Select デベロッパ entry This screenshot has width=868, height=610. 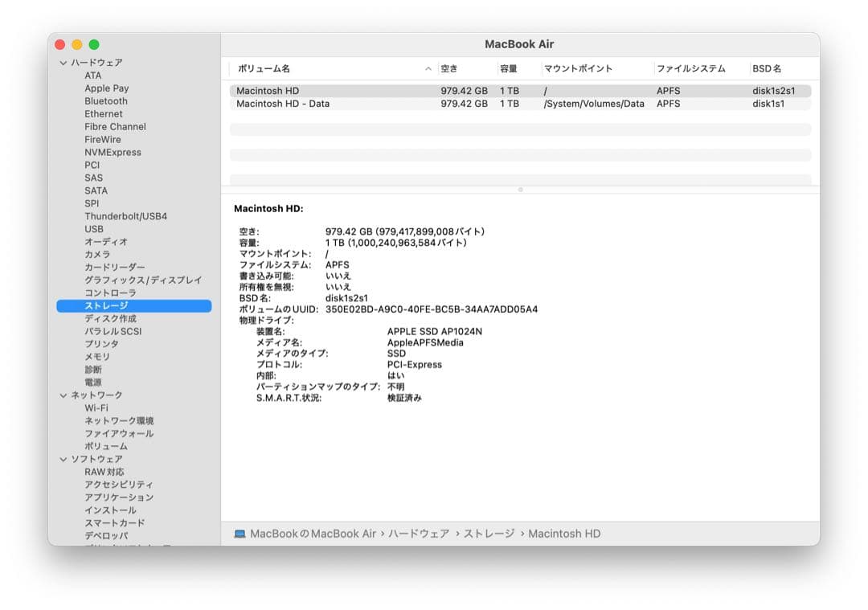[106, 536]
